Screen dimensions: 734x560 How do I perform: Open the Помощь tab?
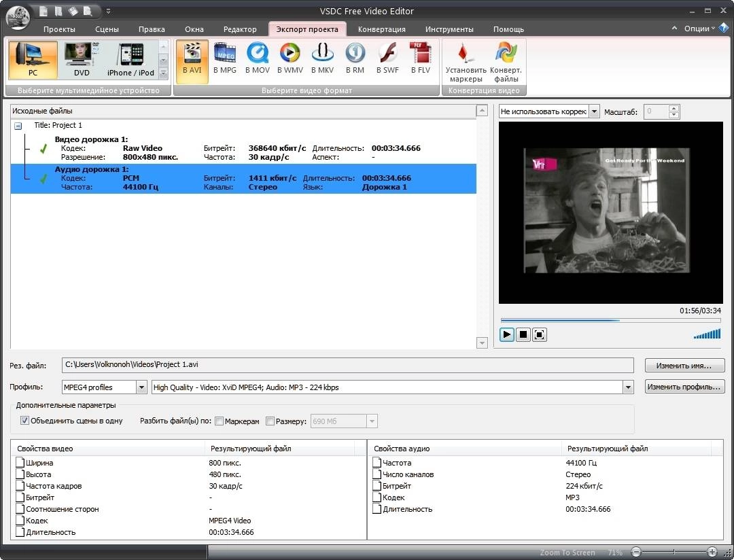click(x=508, y=29)
